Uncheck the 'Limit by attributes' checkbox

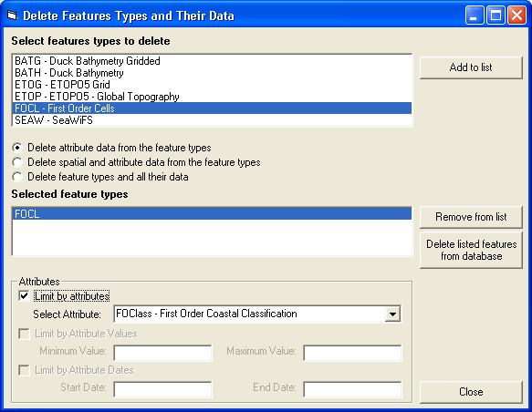[24, 296]
